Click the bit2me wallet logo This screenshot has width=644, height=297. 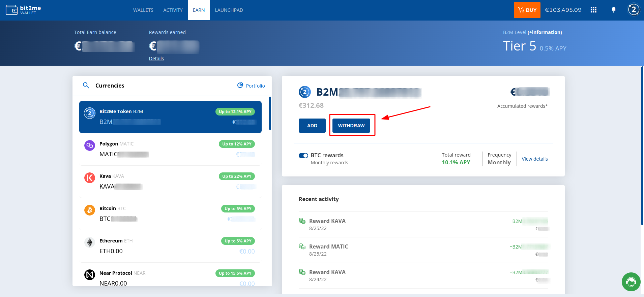pos(23,10)
